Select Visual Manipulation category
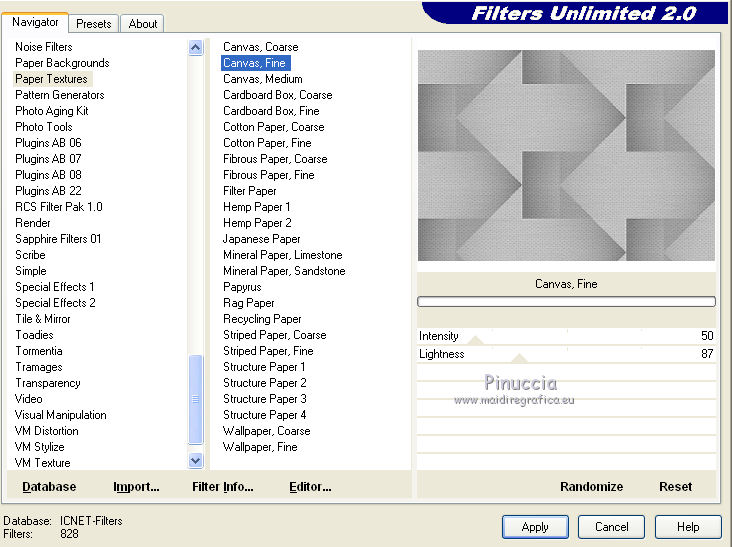 pos(61,414)
